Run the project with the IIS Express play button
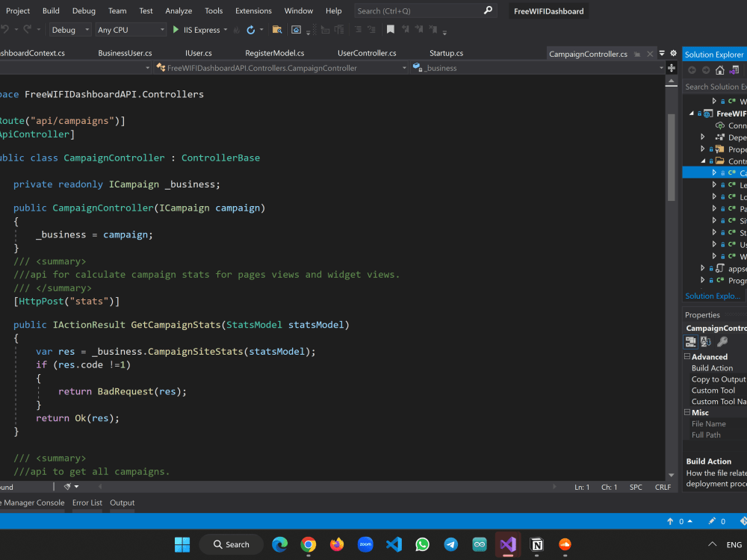This screenshot has width=747, height=560. tap(176, 30)
